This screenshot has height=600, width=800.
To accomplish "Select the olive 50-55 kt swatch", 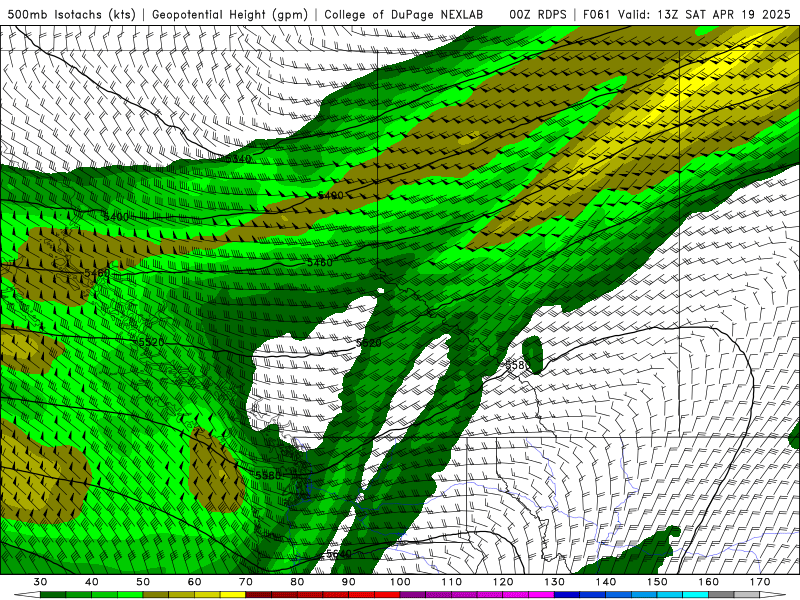I will [x=156, y=595].
